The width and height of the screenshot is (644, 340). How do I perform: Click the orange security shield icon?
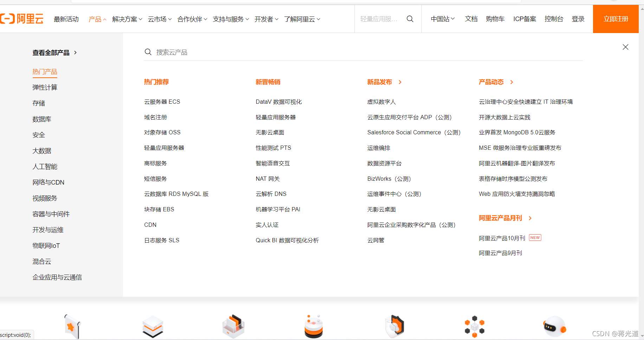tap(394, 326)
